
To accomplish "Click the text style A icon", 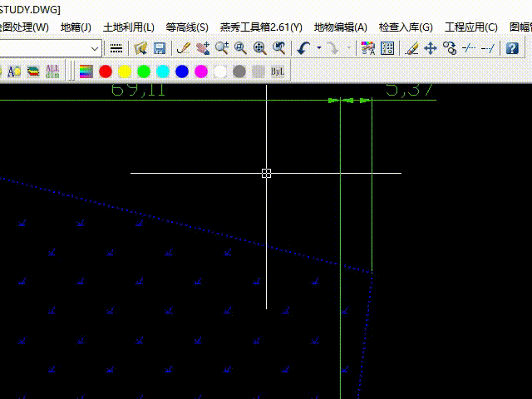I will 14,71.
